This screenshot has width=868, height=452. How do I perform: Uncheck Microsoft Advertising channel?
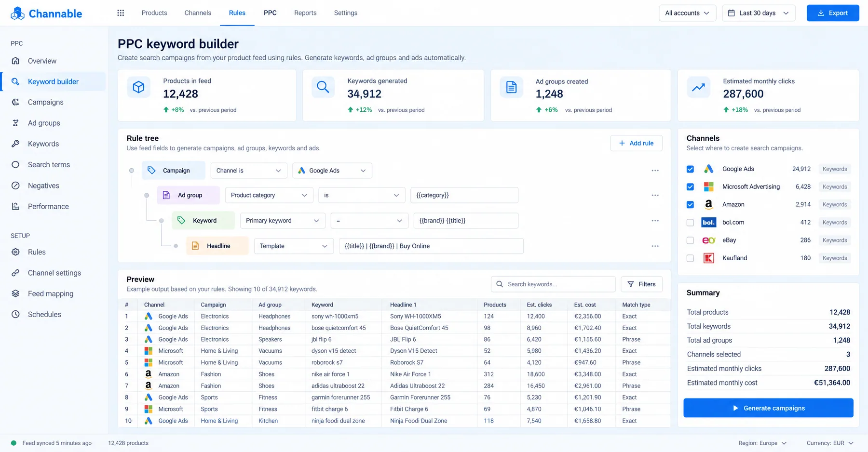click(690, 187)
